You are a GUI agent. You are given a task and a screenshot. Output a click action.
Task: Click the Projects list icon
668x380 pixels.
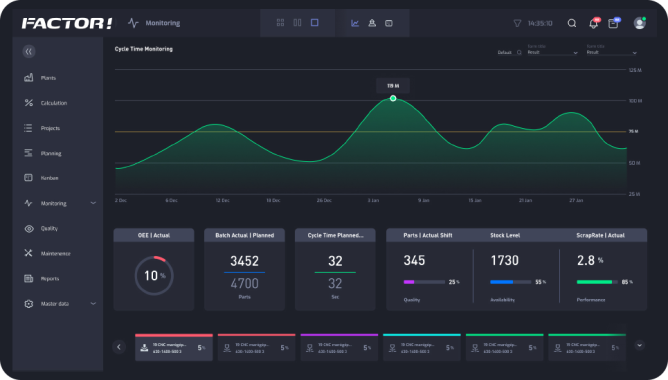point(28,128)
